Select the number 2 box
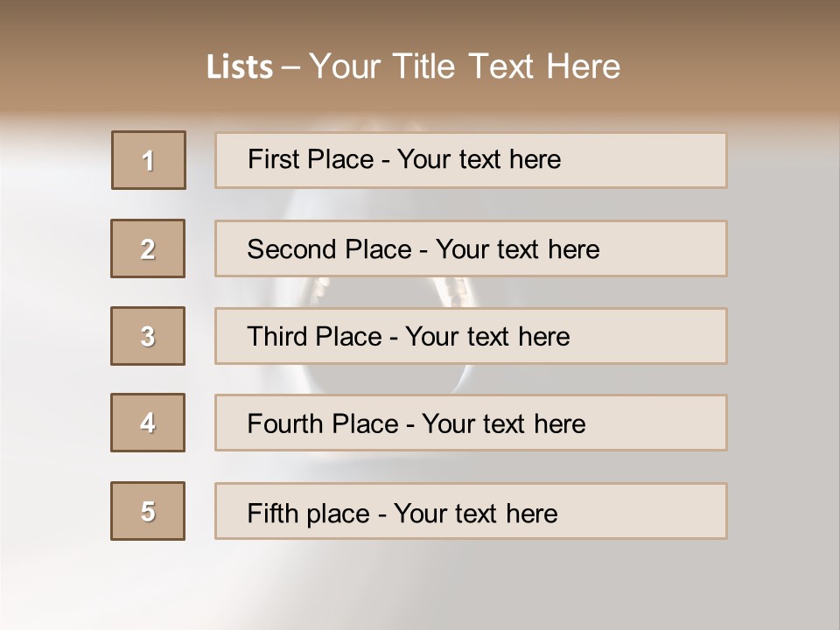This screenshot has width=840, height=630. [x=148, y=248]
